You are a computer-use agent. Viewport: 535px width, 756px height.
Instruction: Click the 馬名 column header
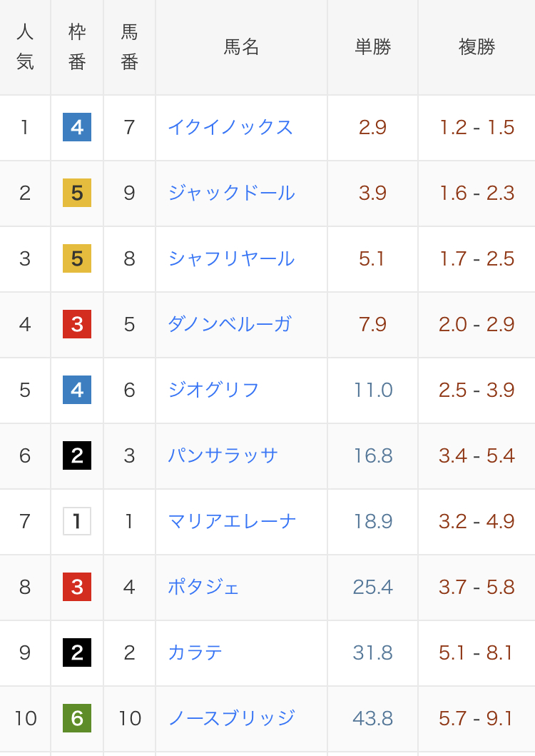[x=241, y=47]
